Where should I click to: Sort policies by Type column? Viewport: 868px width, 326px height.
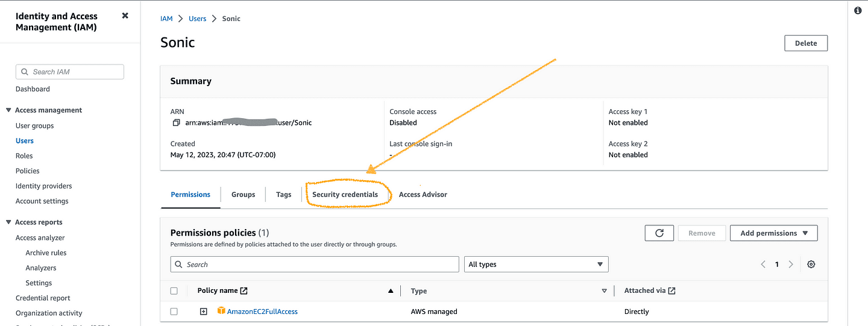pyautogui.click(x=604, y=291)
